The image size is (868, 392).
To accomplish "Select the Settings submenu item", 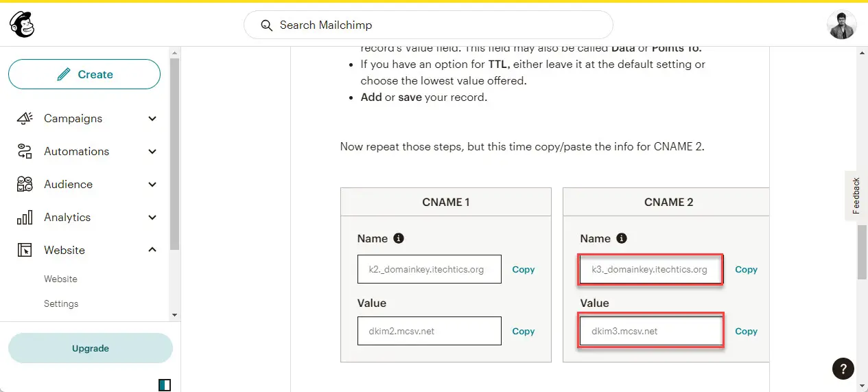I will click(x=61, y=303).
